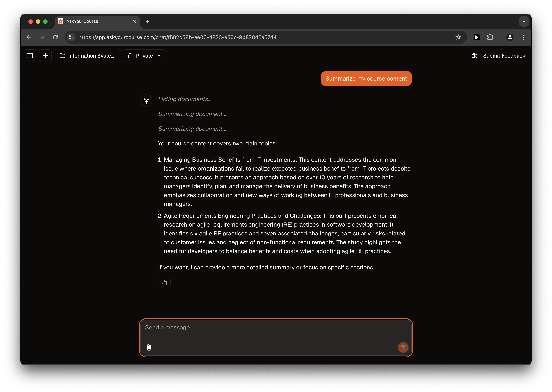The height and width of the screenshot is (392, 552).
Task: Click the bug icon next to Submit Feedback
Action: [474, 56]
